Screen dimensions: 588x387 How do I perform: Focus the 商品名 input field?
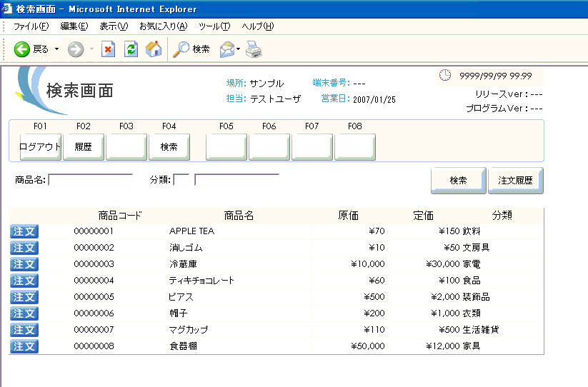(90, 180)
